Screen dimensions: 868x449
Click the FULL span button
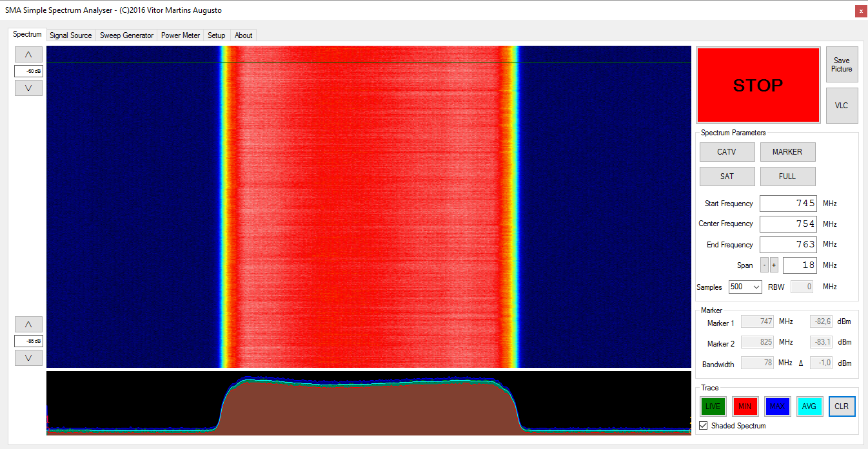click(x=787, y=177)
